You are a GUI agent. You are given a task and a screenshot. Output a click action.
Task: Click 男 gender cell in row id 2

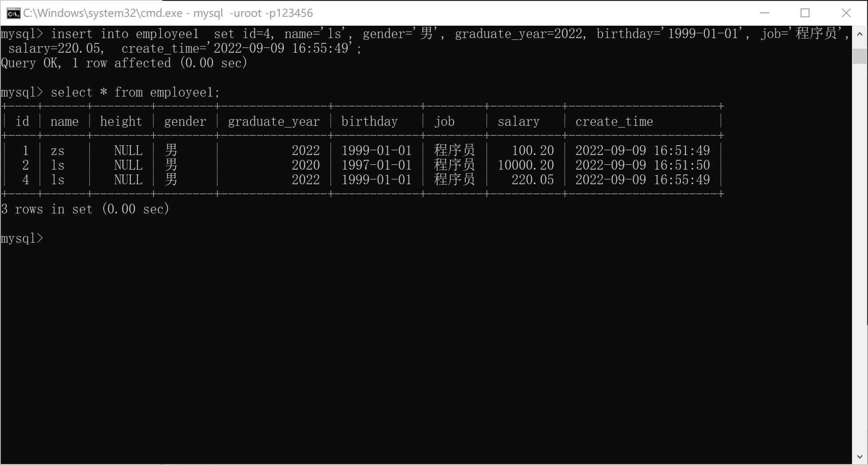pyautogui.click(x=171, y=165)
